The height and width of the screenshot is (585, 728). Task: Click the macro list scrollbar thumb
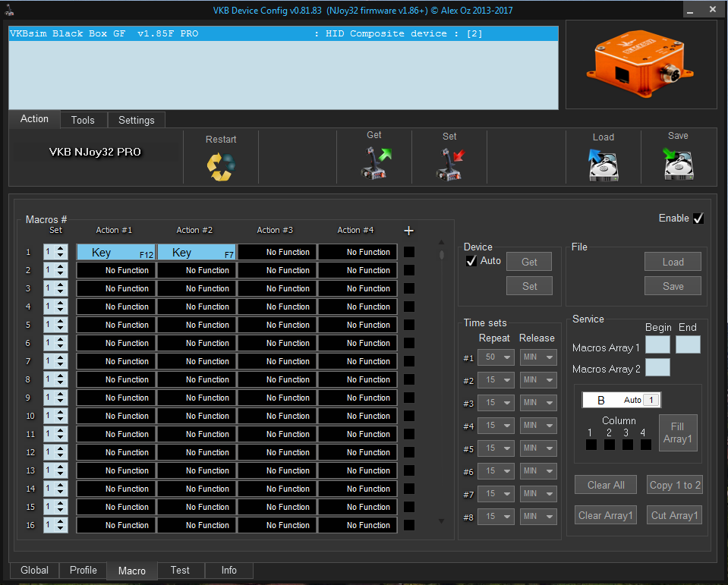tap(442, 255)
